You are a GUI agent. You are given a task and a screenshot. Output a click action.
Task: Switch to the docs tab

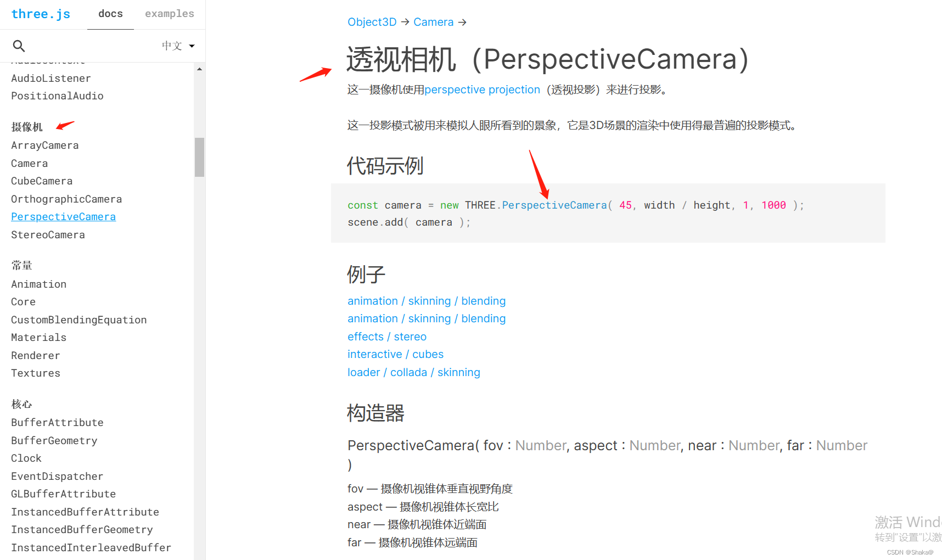[110, 14]
